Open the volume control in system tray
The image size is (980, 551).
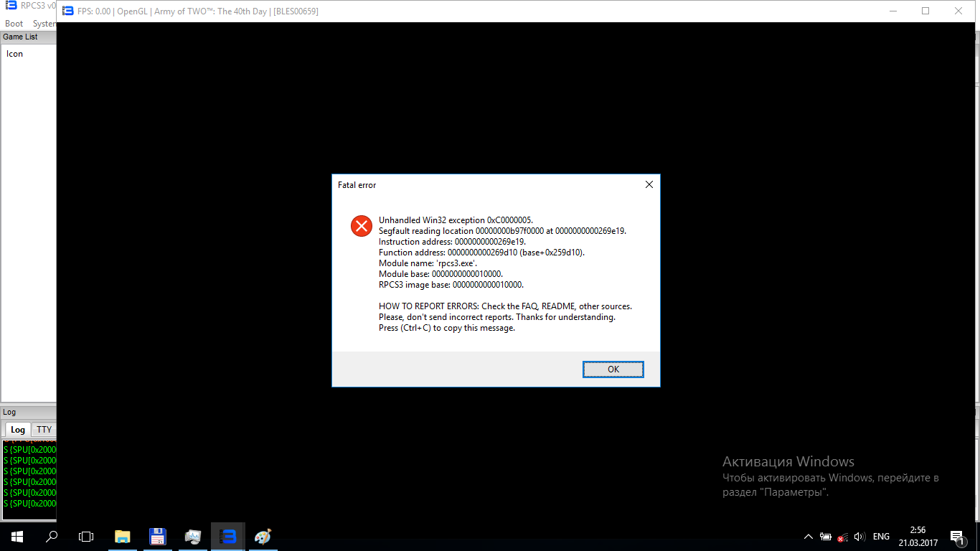[x=859, y=537]
